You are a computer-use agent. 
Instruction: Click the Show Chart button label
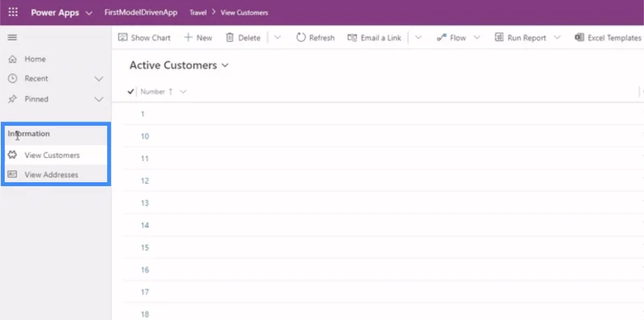151,38
